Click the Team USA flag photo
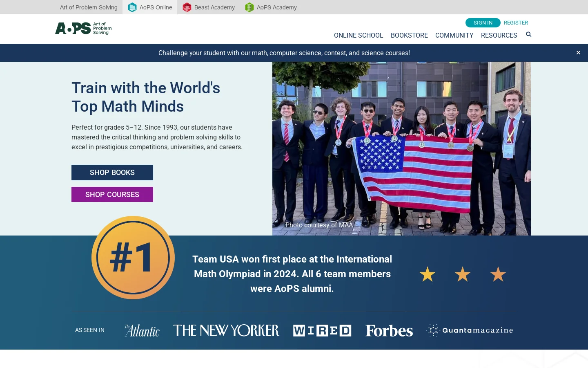Screen dimensions: 588x368 (401, 148)
